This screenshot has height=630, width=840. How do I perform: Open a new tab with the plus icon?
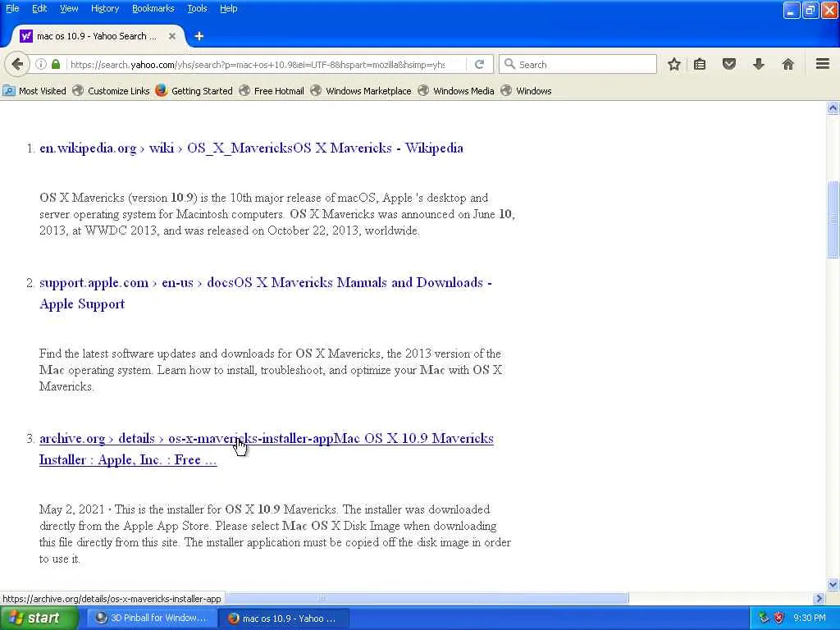pyautogui.click(x=199, y=36)
